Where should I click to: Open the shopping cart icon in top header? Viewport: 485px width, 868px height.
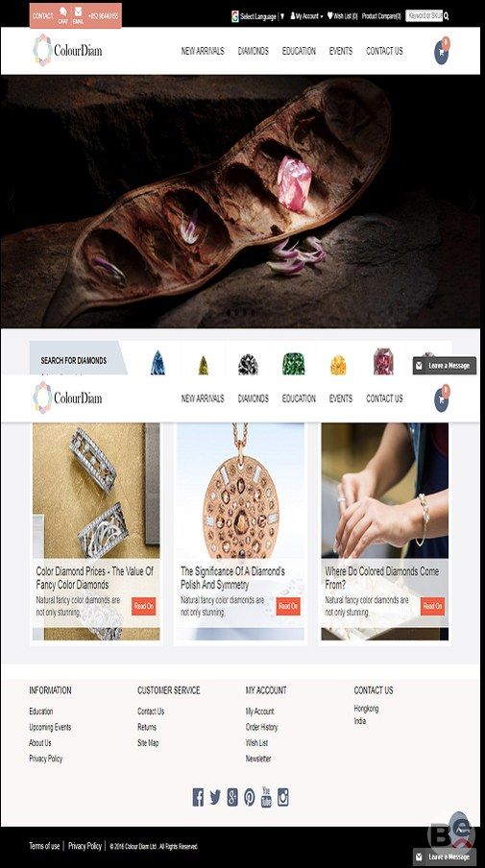point(442,52)
